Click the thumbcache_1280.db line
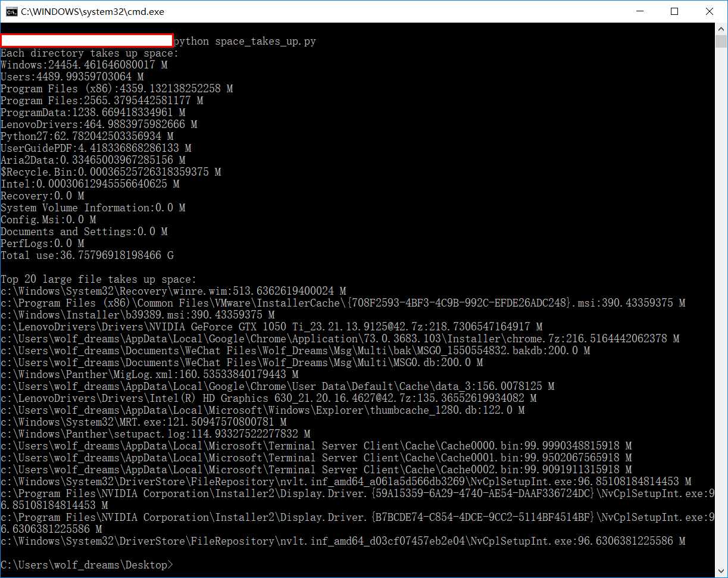The width and height of the screenshot is (728, 578). [x=263, y=410]
